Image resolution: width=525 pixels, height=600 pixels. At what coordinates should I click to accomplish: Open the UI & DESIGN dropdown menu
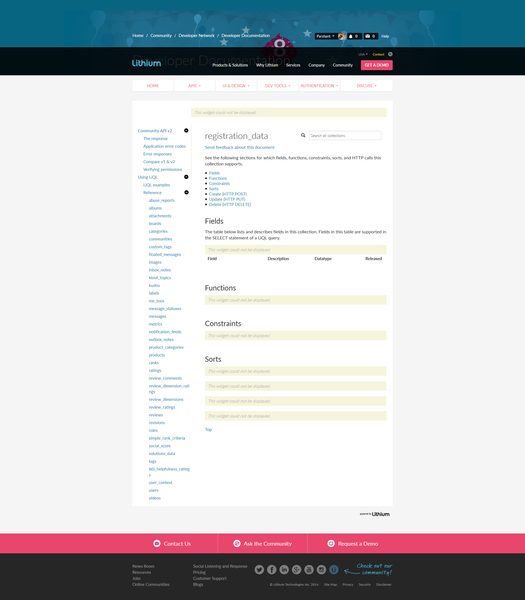236,86
